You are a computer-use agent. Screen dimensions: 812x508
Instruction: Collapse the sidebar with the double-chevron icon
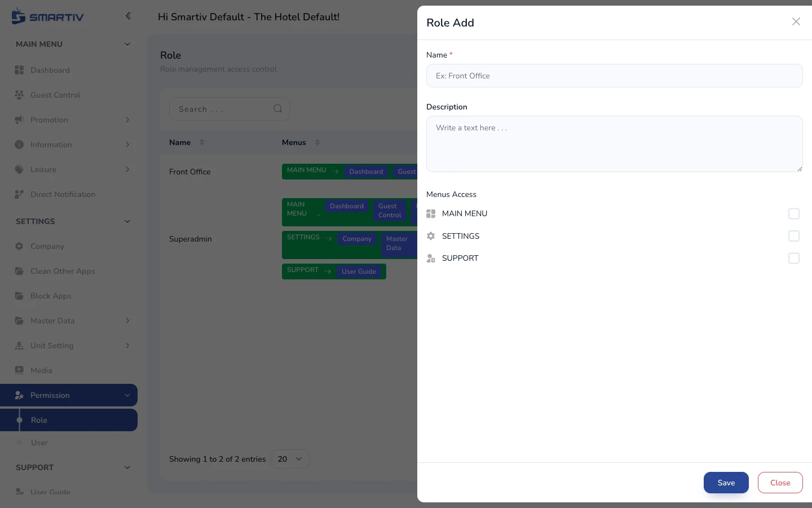(x=128, y=16)
